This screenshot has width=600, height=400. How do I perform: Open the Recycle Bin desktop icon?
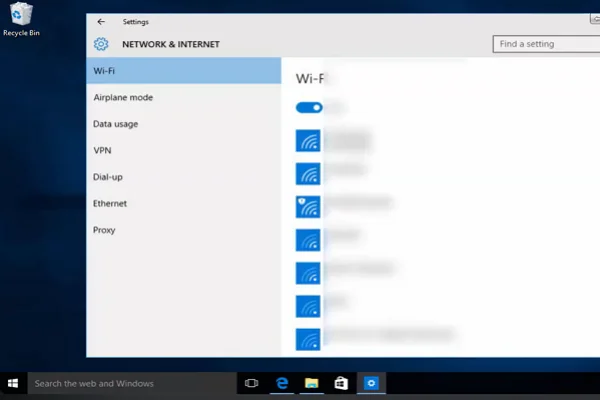coord(21,19)
